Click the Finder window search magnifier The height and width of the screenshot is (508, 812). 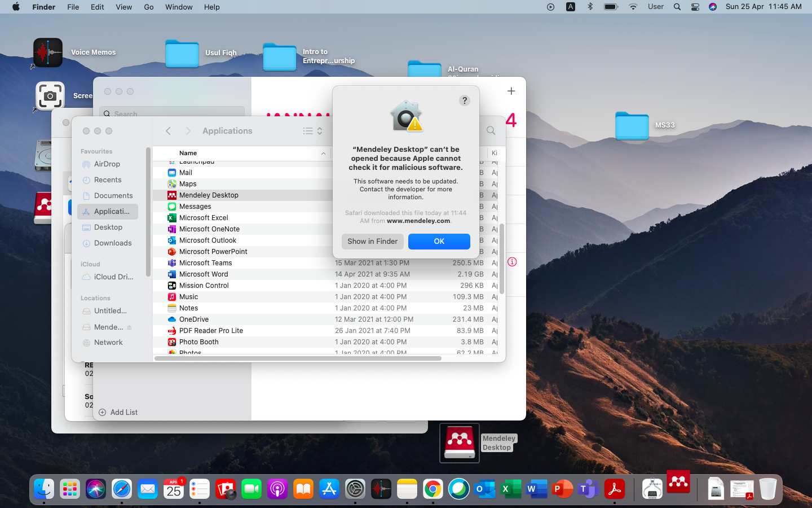tap(491, 131)
